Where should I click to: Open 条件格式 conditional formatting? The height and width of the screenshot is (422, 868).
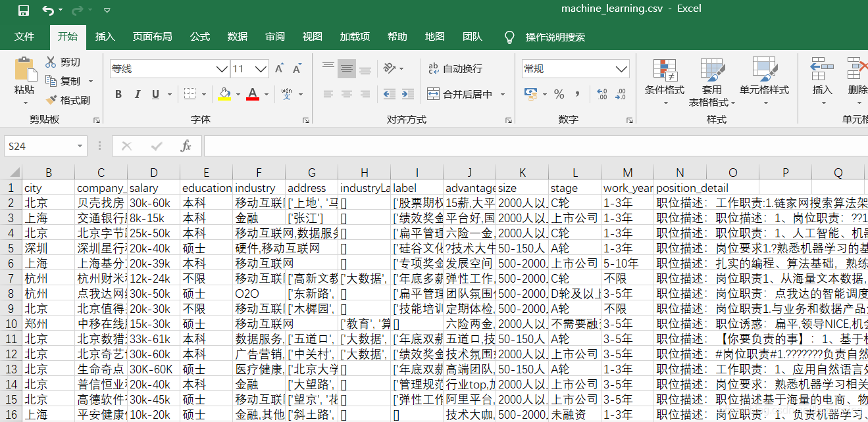[x=665, y=82]
